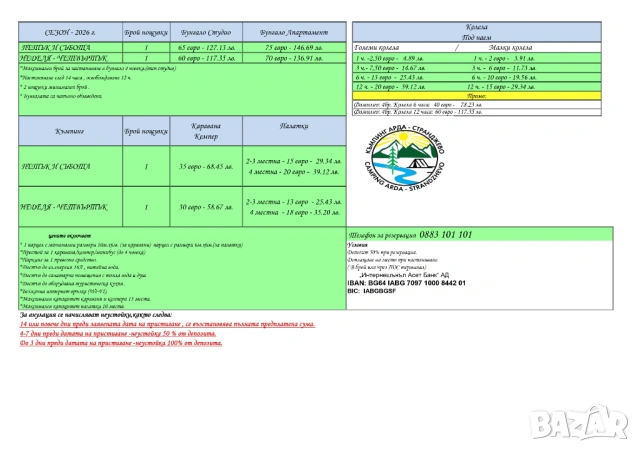Select the '65 евро - 127.13 лв.' price cell
Image resolution: width=640 pixels, height=452 pixels.
[x=206, y=48]
